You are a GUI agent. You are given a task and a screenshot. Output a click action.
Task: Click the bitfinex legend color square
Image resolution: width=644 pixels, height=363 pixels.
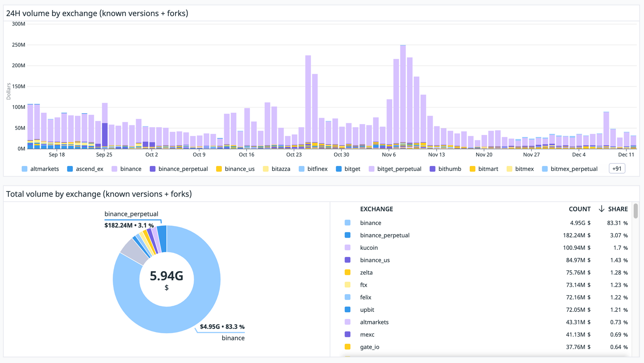301,169
